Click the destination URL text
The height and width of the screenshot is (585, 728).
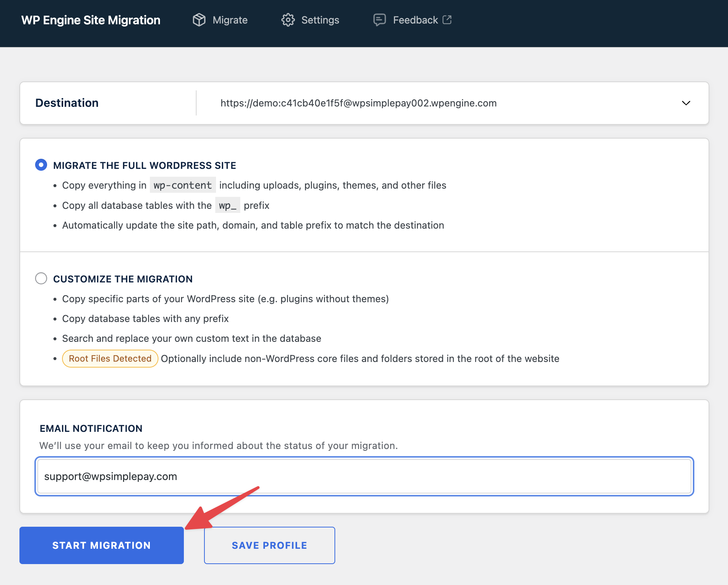click(358, 103)
